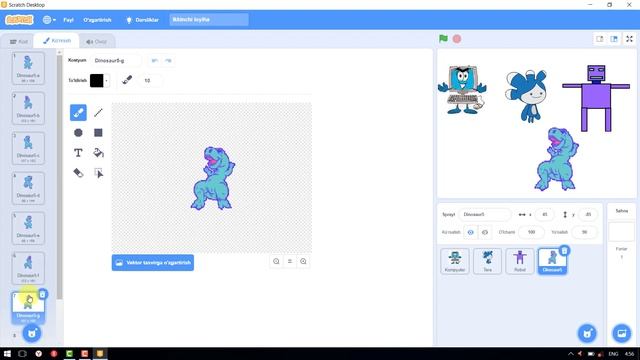Click the ENG language indicator in tray
640x360 pixels.
[x=613, y=354]
